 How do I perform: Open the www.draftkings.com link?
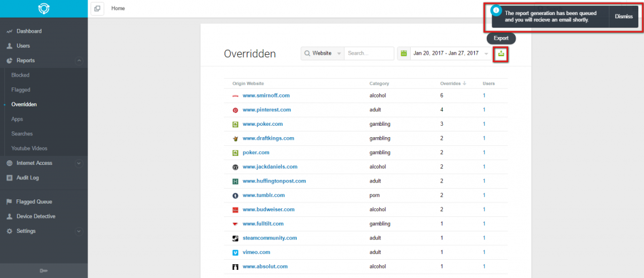point(268,138)
